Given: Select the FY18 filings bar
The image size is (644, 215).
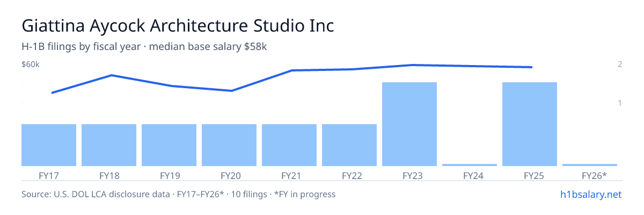Looking at the screenshot, I should [x=109, y=145].
